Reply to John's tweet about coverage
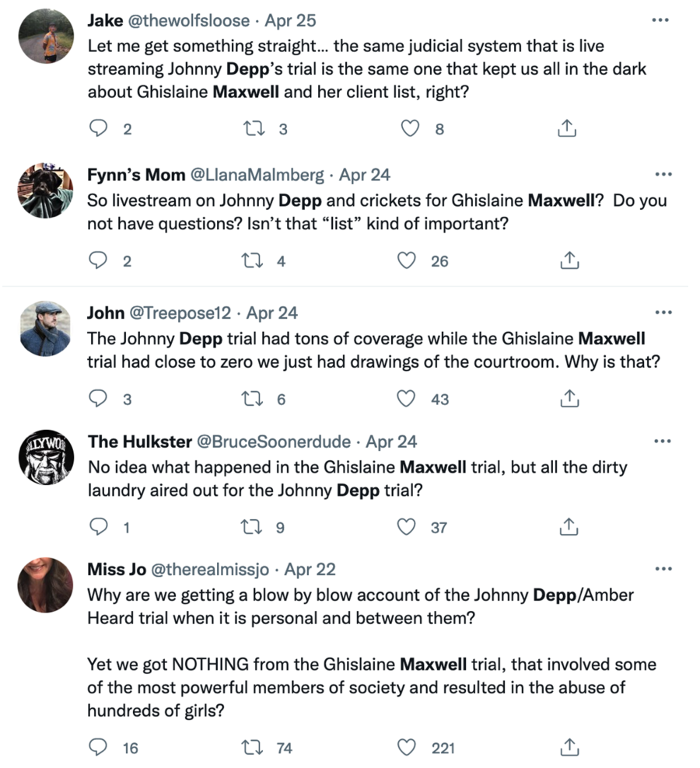700x768 pixels. click(x=98, y=399)
